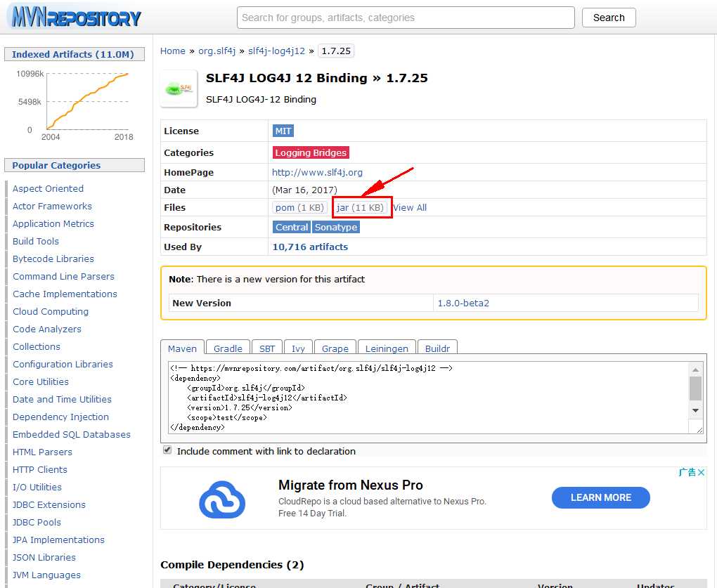Viewport: 717px width, 588px height.
Task: Close the advertisement with X icon
Action: (x=701, y=472)
